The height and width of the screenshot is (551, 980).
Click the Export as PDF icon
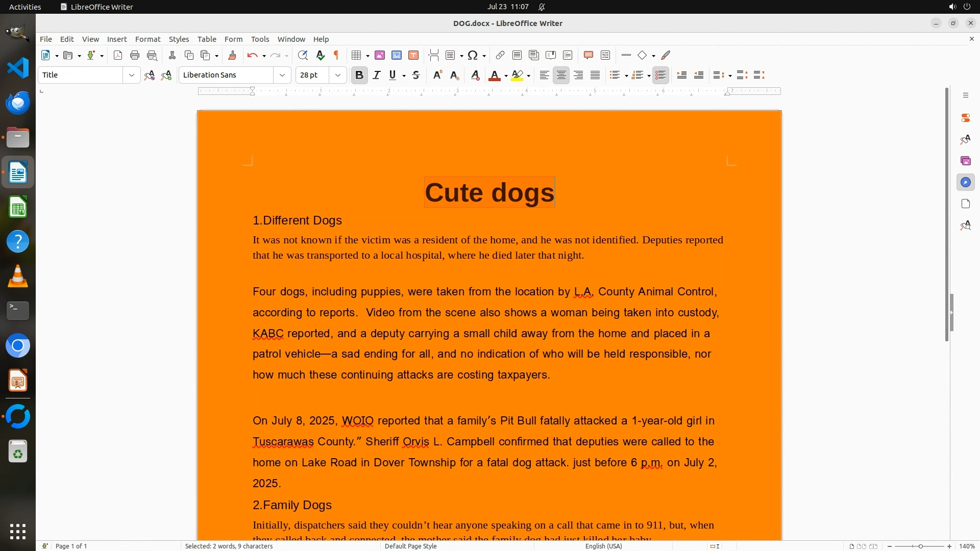pyautogui.click(x=118, y=55)
